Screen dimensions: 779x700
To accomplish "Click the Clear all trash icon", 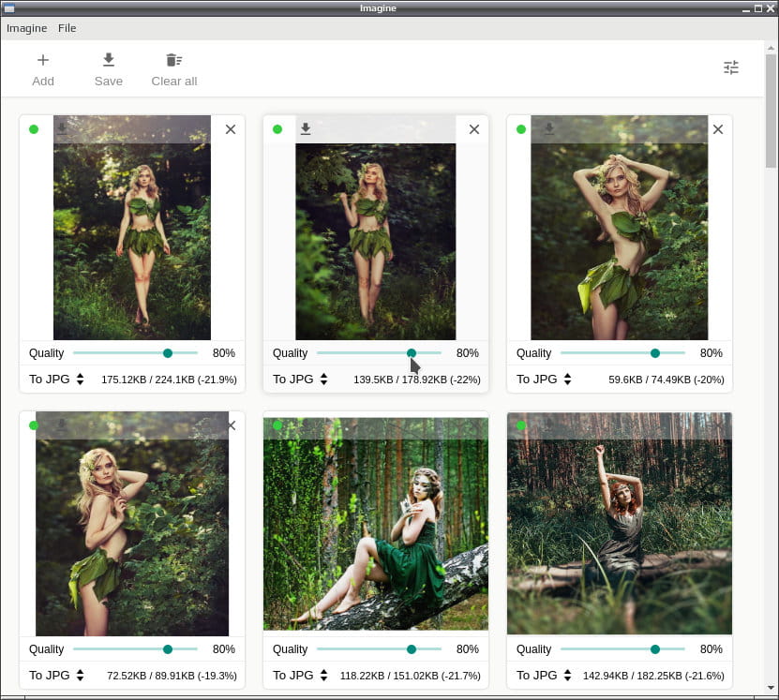I will tap(173, 60).
